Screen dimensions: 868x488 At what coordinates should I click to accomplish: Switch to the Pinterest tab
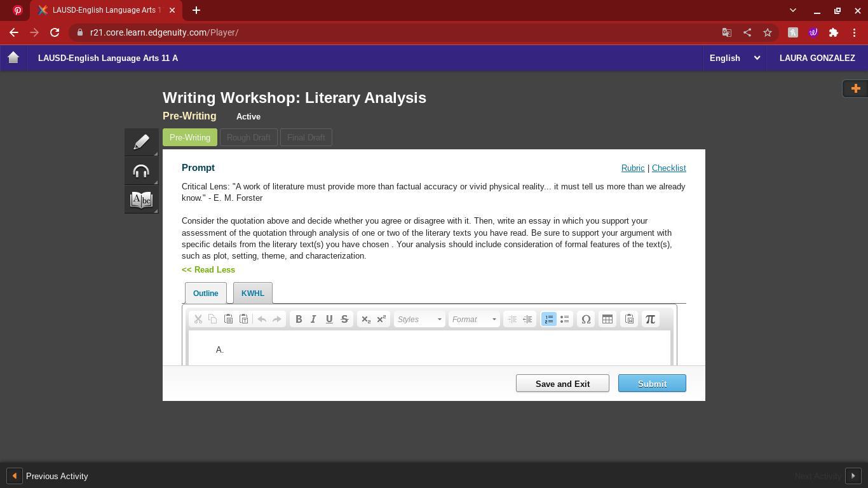click(x=17, y=10)
